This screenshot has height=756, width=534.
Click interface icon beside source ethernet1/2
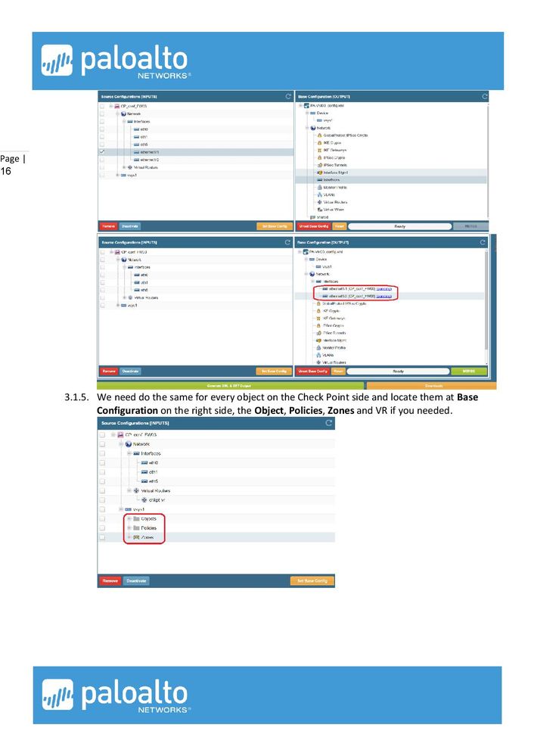tap(136, 160)
